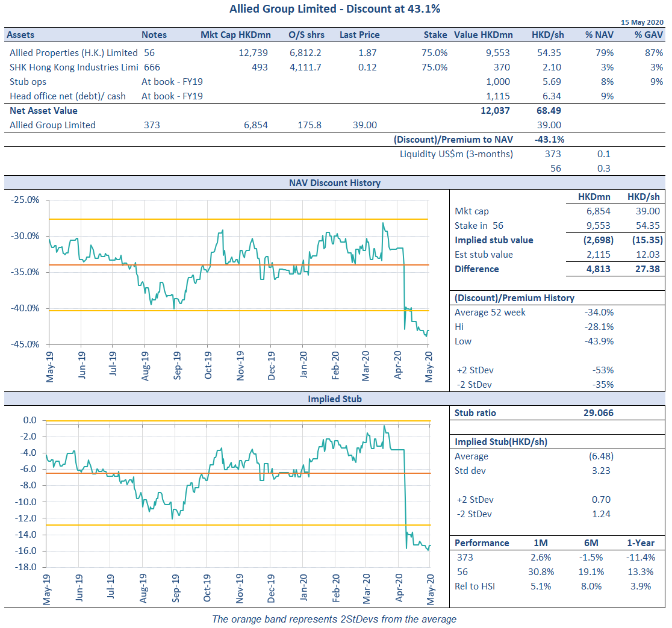Click the % GAV column header
Image resolution: width=672 pixels, height=628 pixels.
(649, 35)
